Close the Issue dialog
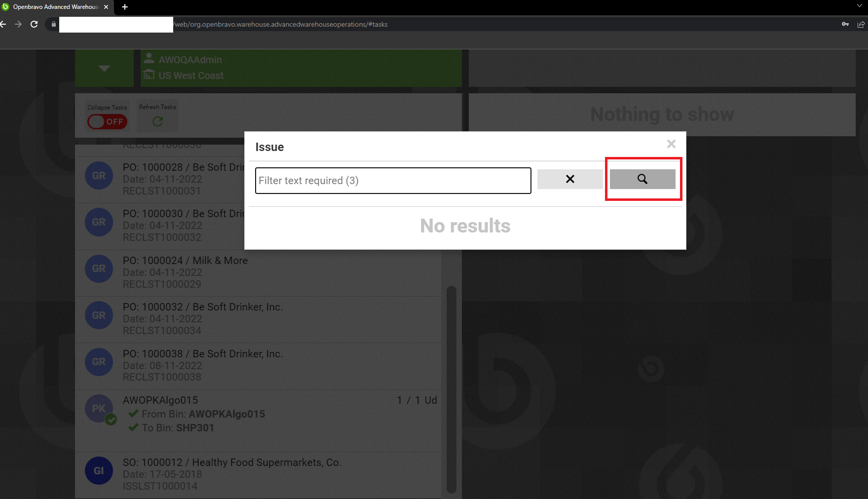The height and width of the screenshot is (499, 868). [671, 144]
